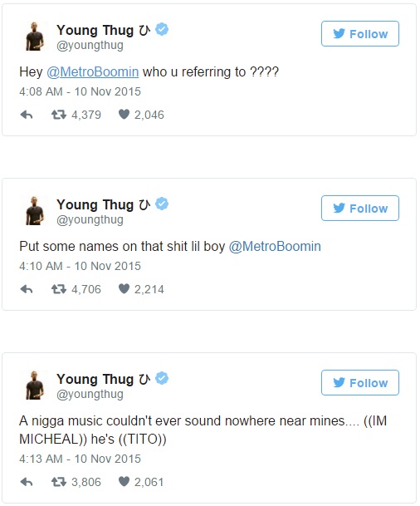This screenshot has height=506, width=420.
Task: Open Young Thug avatar in first tweet
Action: coord(34,37)
